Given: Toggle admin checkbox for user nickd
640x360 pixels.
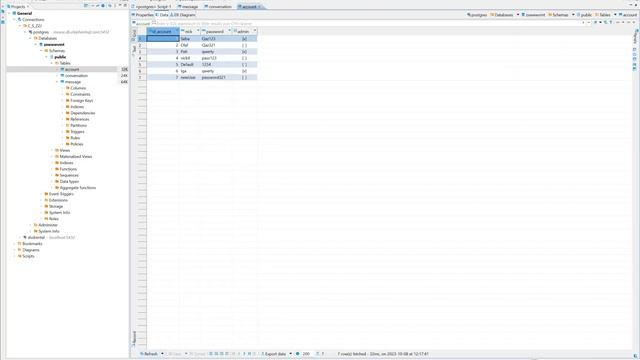Looking at the screenshot, I should pyautogui.click(x=244, y=58).
